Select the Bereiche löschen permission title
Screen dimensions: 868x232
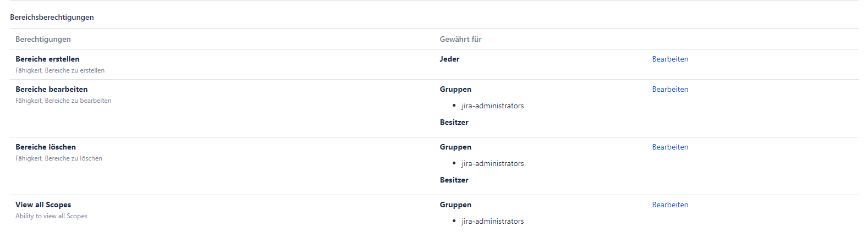pos(46,147)
